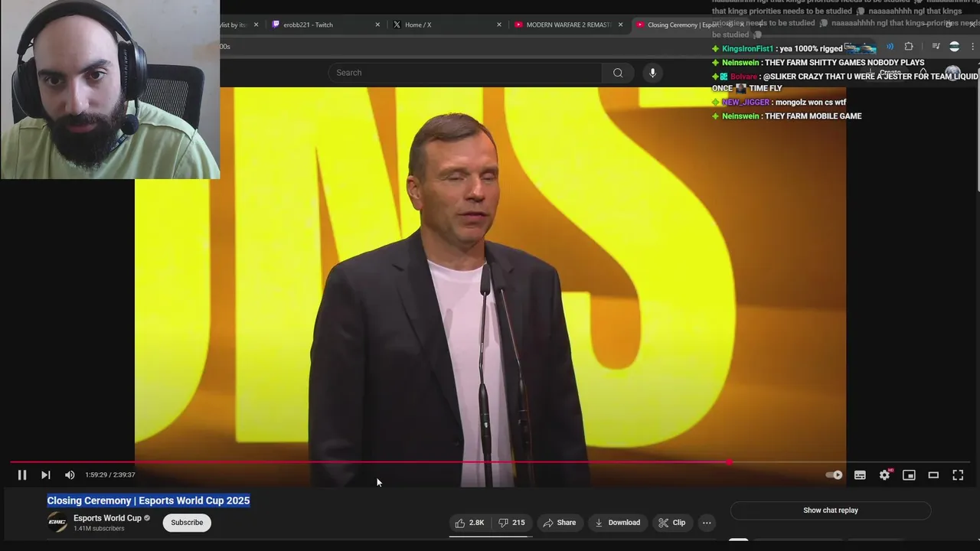Open the Esports World Cup channel name link
980x551 pixels.
click(107, 518)
